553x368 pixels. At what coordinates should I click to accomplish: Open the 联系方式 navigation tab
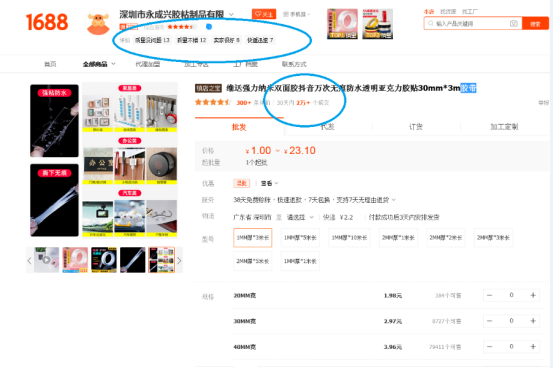point(294,64)
